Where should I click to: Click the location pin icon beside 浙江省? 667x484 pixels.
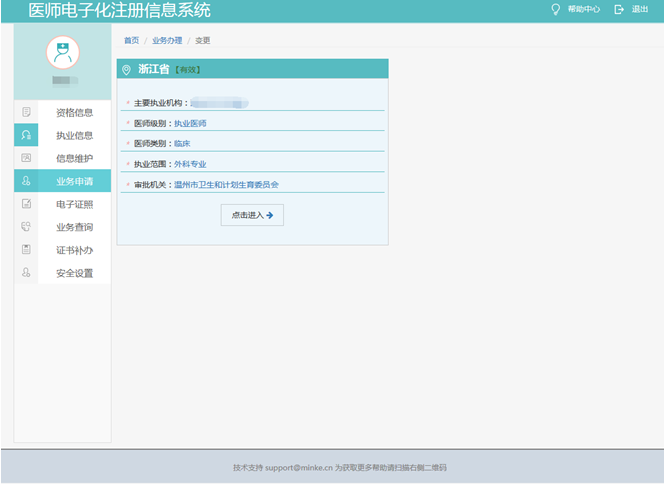[x=126, y=70]
